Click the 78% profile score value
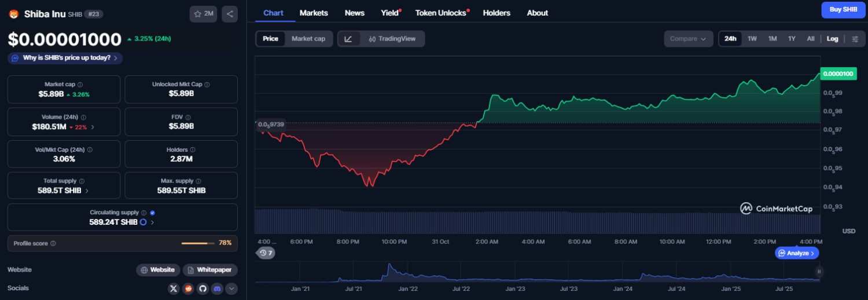This screenshot has width=868, height=300. tap(225, 243)
